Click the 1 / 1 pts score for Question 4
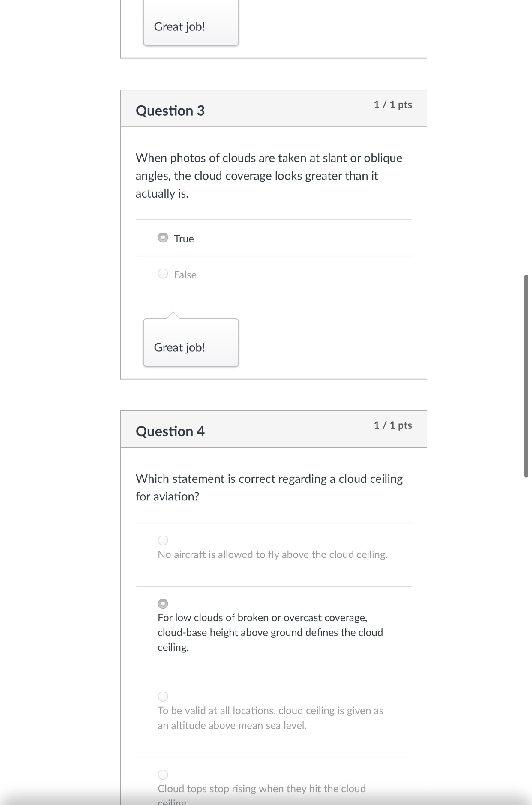Image resolution: width=532 pixels, height=805 pixels. tap(392, 425)
